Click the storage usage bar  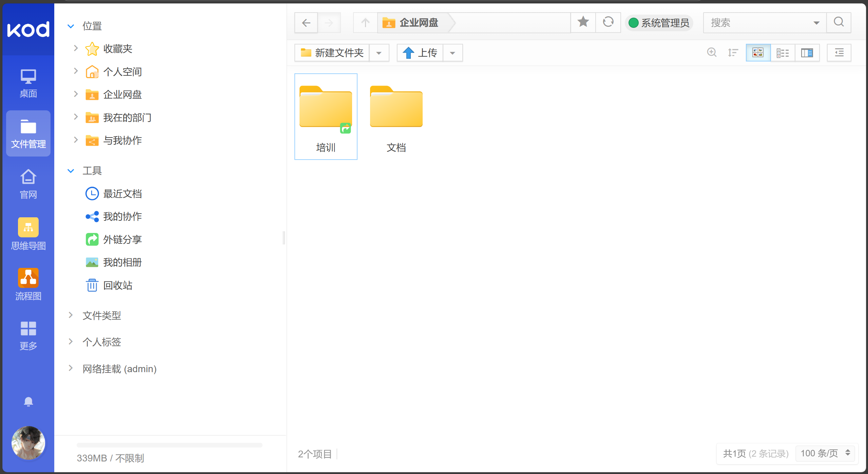pos(170,445)
